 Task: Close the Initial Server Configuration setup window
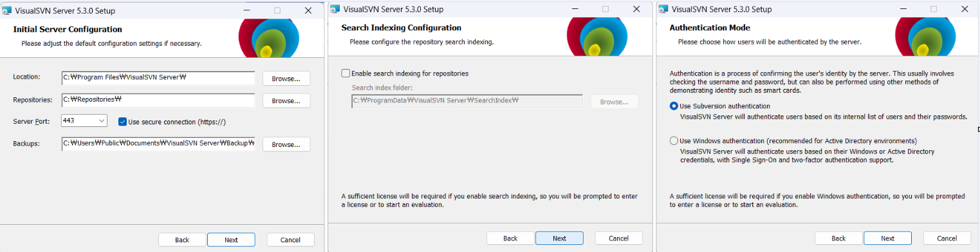[x=308, y=10]
